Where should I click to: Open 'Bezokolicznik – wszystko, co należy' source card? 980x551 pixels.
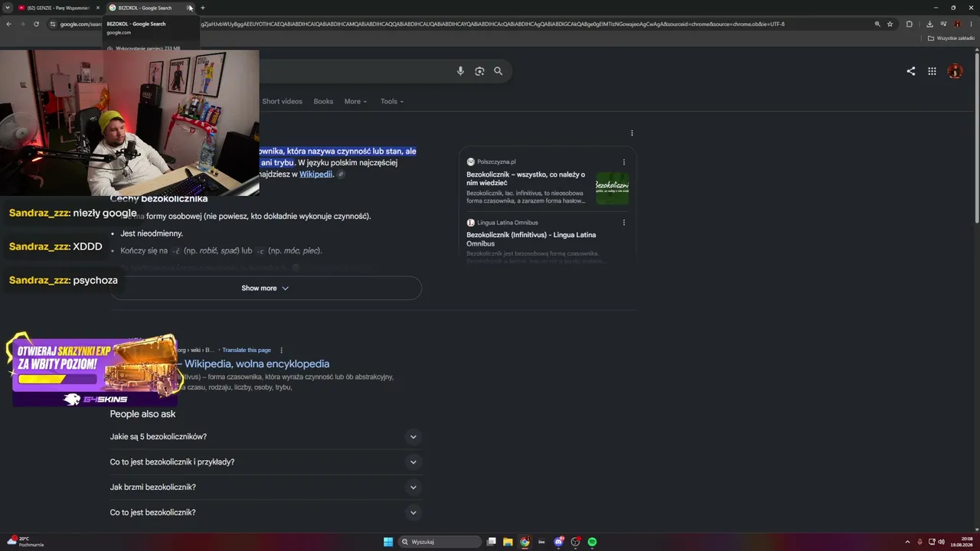pyautogui.click(x=526, y=179)
